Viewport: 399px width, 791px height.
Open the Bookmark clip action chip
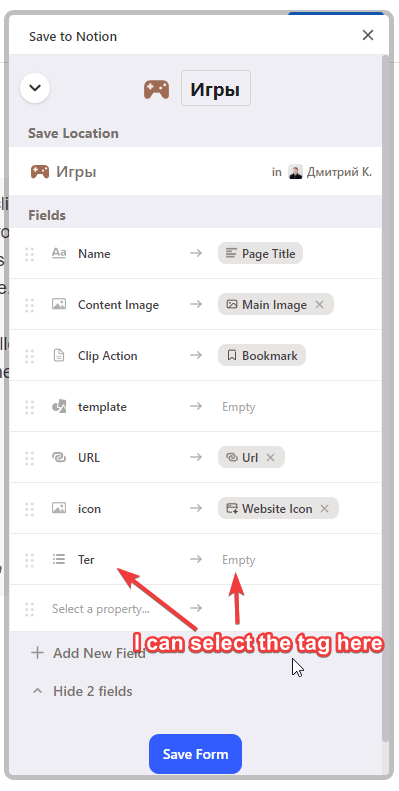(x=262, y=356)
